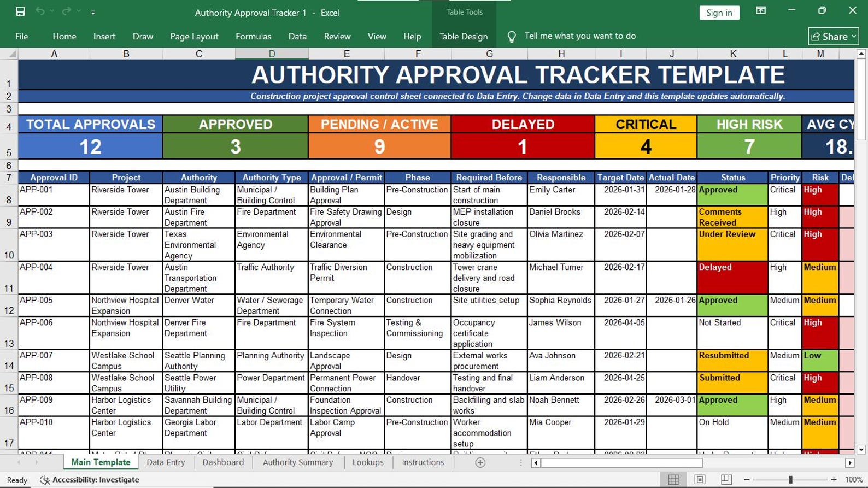Click the Status column header cell
The image size is (868, 488).
(x=733, y=178)
